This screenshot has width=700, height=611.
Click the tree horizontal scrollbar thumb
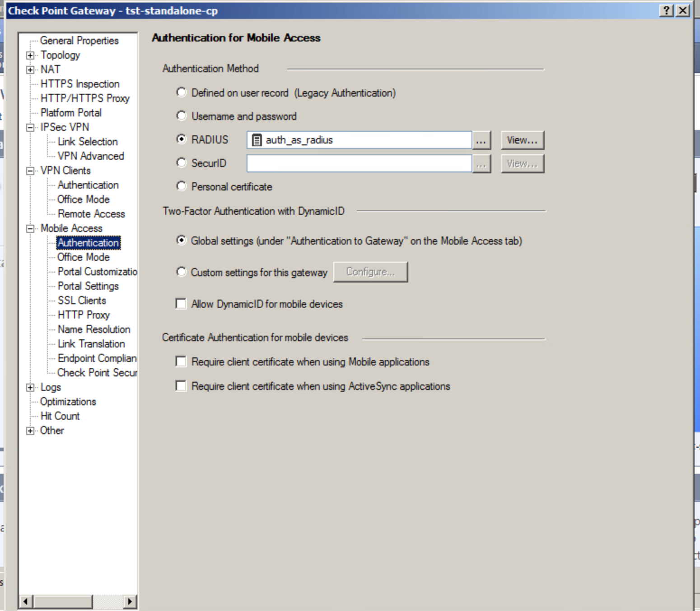point(62,601)
